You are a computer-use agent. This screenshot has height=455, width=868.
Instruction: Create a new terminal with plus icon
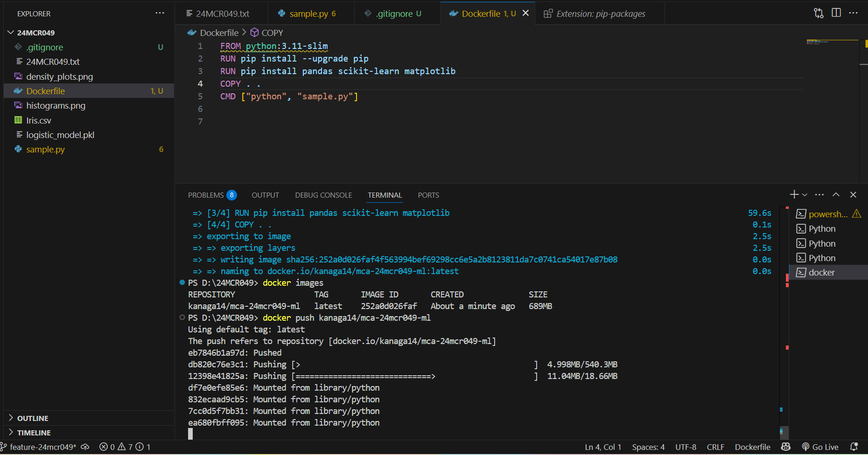point(794,194)
